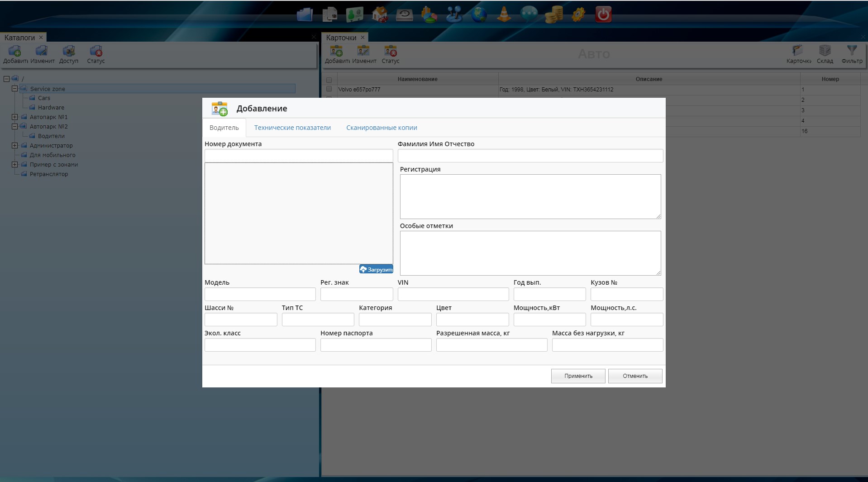Click the red power button icon
The image size is (868, 482).
click(603, 14)
